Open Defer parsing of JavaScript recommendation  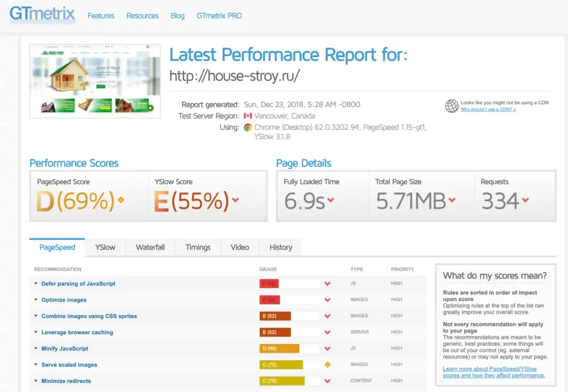(78, 284)
